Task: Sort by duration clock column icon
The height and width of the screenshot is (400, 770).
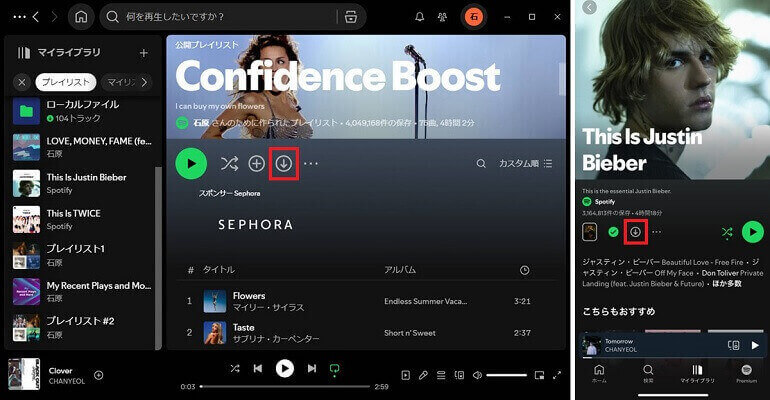Action: (x=524, y=270)
